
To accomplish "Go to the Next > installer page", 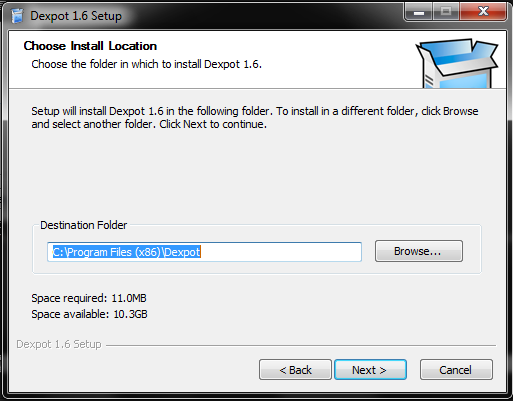I will 370,370.
